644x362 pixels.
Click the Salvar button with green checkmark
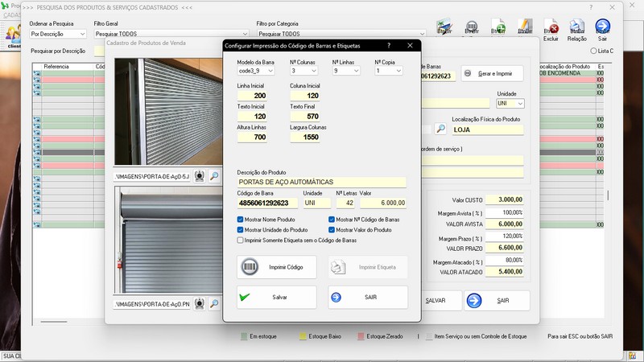tap(275, 297)
